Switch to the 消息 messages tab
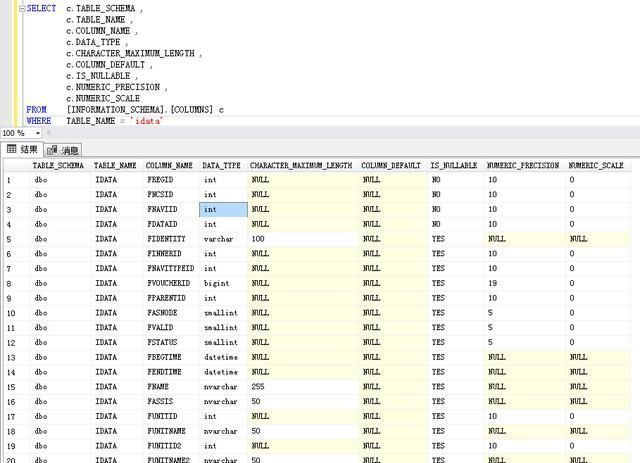This screenshot has height=463, width=640. point(69,149)
